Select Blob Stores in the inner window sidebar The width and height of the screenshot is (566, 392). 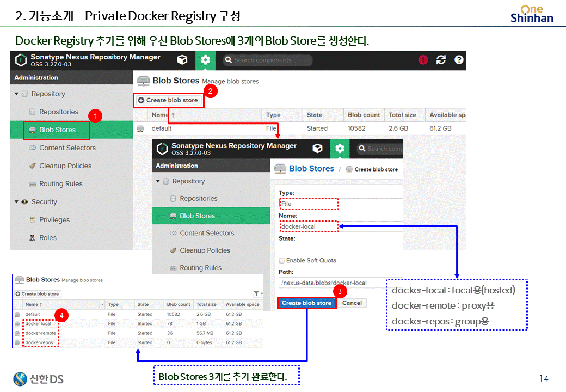211,216
